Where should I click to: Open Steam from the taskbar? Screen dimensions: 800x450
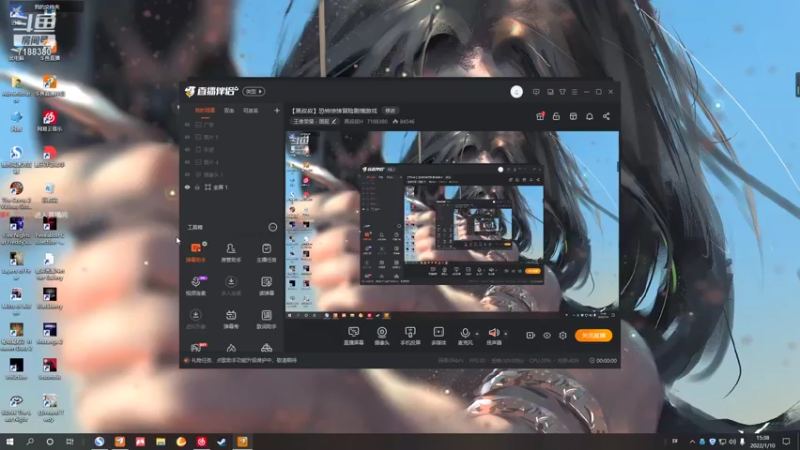[222, 441]
